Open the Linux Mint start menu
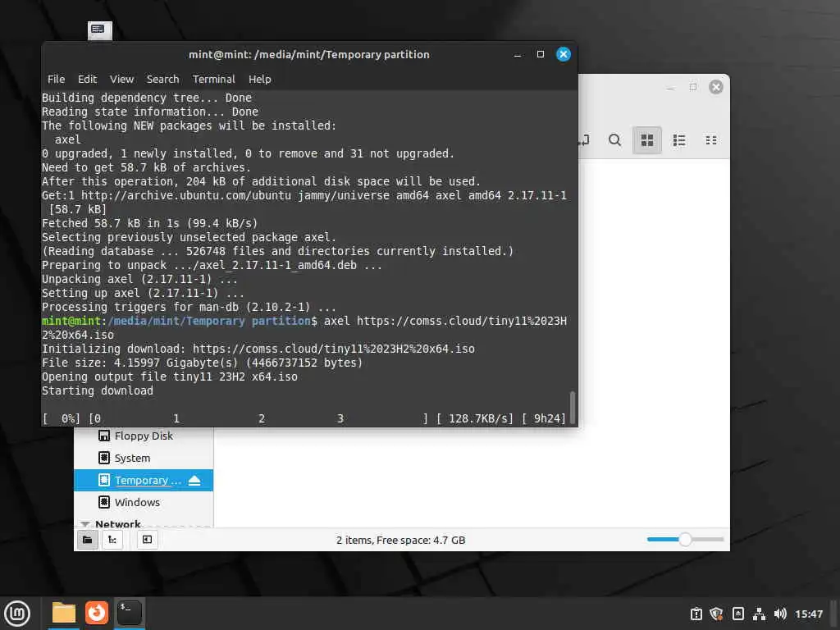The width and height of the screenshot is (840, 630). click(x=17, y=614)
